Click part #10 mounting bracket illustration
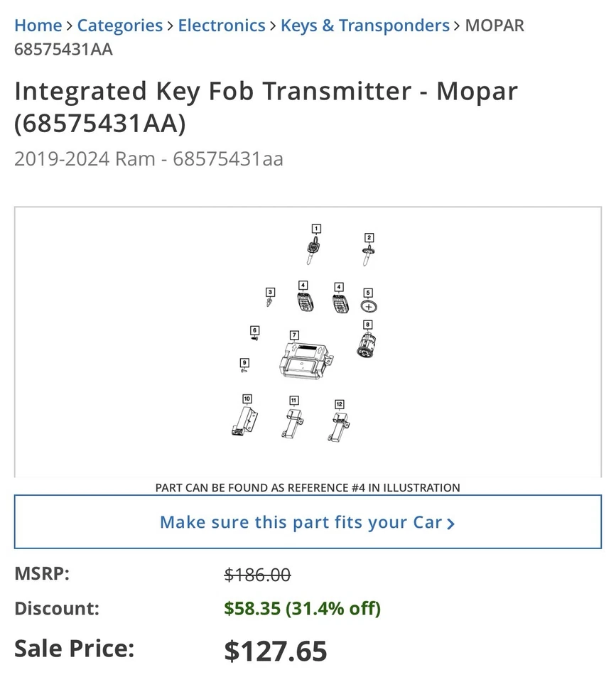The width and height of the screenshot is (616, 682). click(244, 421)
